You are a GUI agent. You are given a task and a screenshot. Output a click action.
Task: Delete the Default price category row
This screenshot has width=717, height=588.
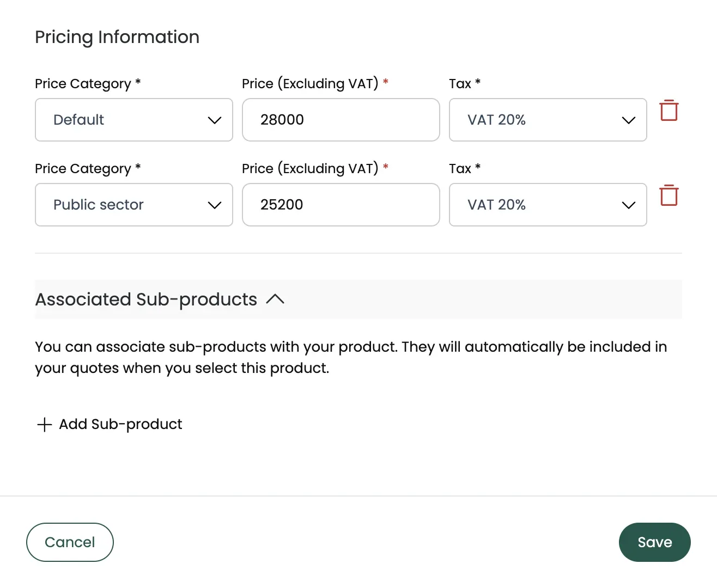click(669, 111)
